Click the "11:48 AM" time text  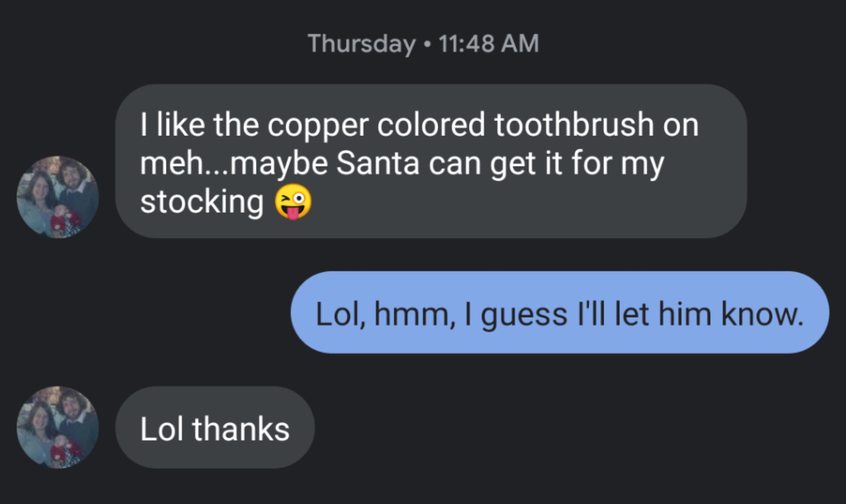pos(489,43)
